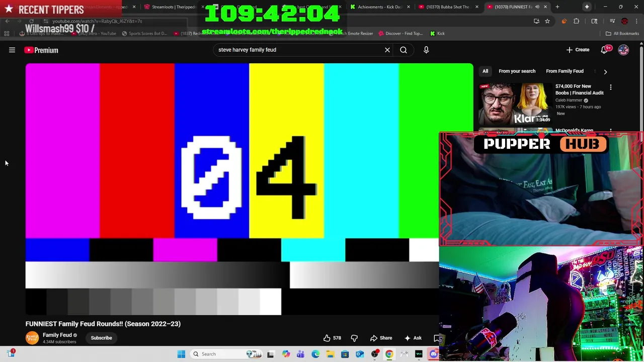Image resolution: width=644 pixels, height=362 pixels.
Task: Share the Family Feud video
Action: click(x=381, y=338)
